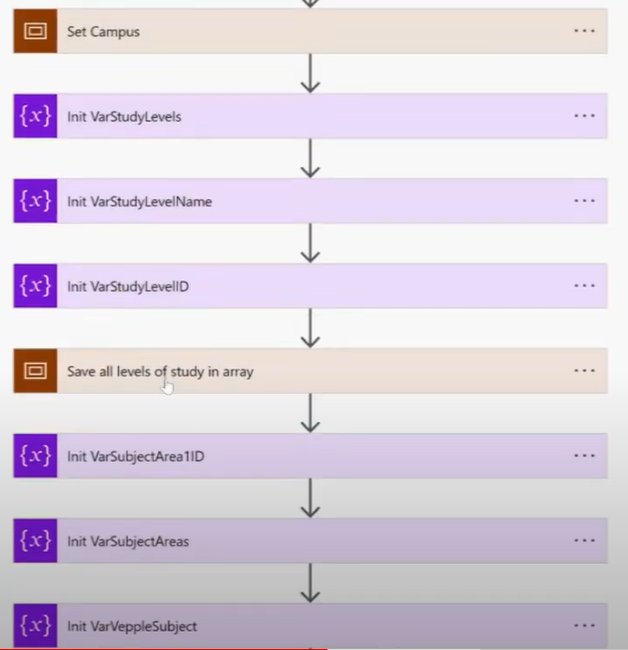Click the Save all levels scope icon
The width and height of the screenshot is (628, 650).
click(x=35, y=371)
